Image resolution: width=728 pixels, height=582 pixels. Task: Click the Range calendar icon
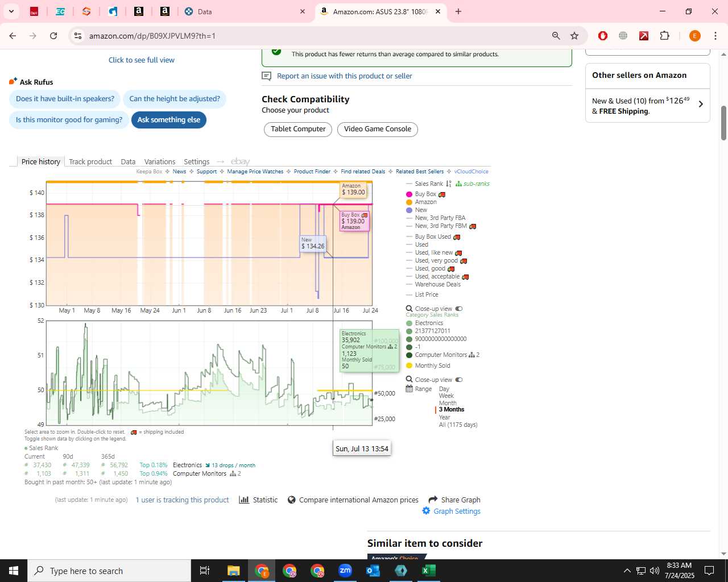tap(409, 389)
